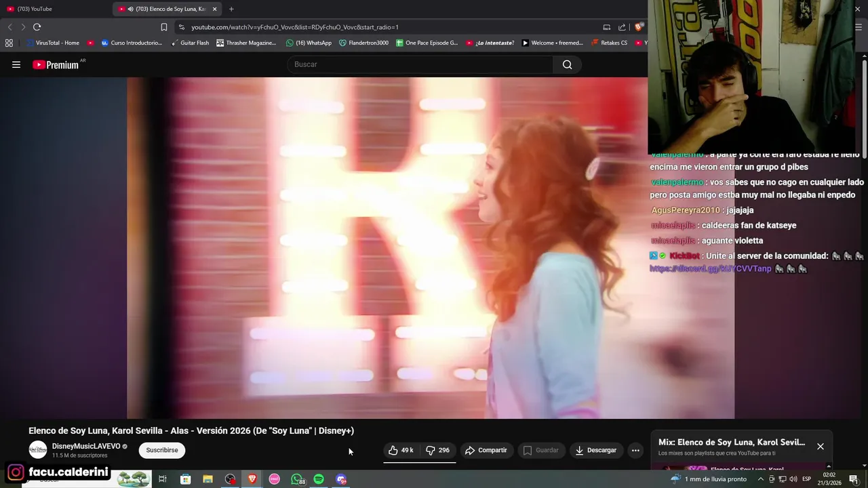Dislike the video (296 thumbs down)

click(437, 450)
